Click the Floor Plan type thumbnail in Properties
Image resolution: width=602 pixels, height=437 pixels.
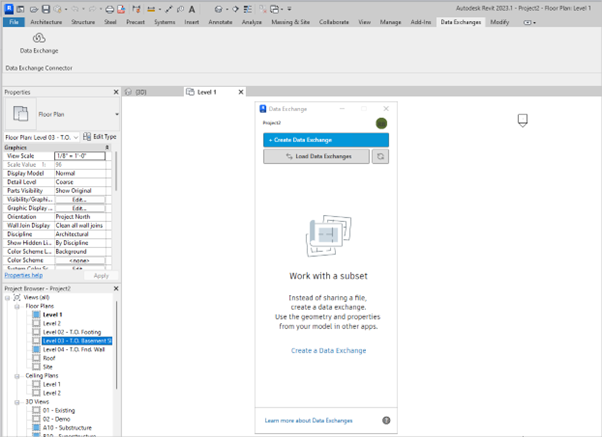click(21, 114)
